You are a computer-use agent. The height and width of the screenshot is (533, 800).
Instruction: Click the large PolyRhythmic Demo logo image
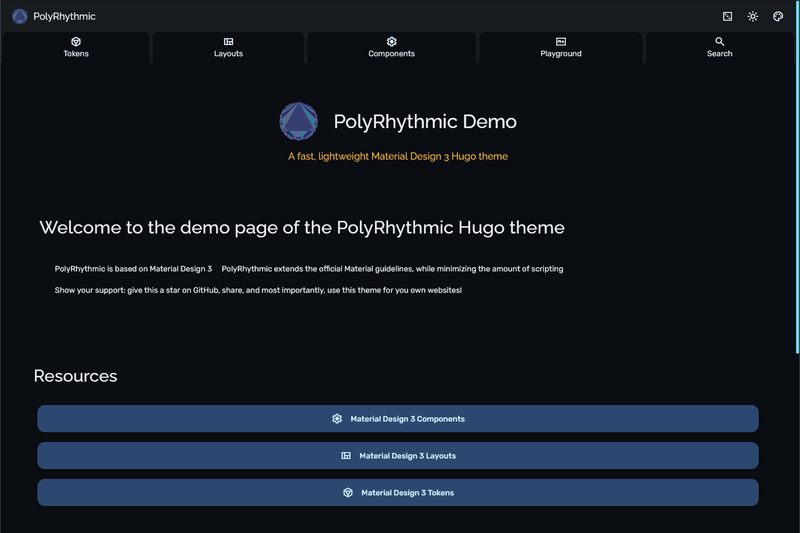[x=298, y=121]
